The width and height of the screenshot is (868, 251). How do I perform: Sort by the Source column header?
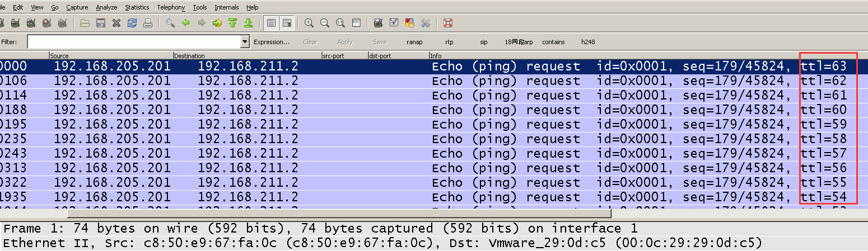coord(111,56)
